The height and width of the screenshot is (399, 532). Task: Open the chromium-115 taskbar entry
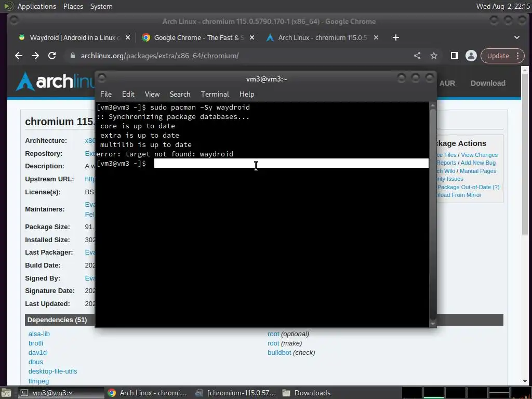pos(236,393)
